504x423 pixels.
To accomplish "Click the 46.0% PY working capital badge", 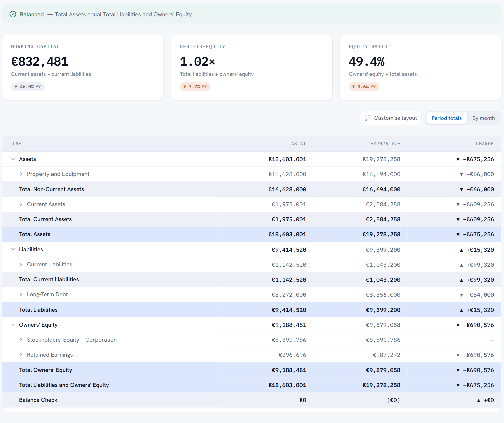I will [x=28, y=87].
